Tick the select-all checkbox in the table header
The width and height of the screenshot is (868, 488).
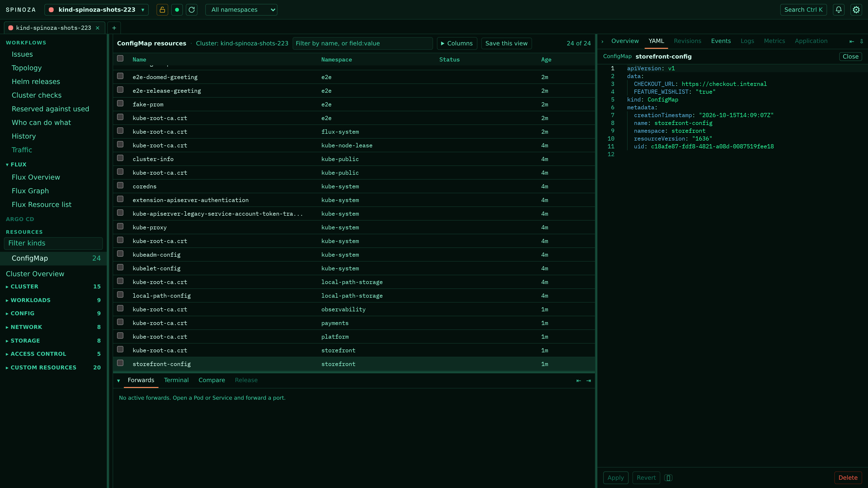pyautogui.click(x=120, y=58)
